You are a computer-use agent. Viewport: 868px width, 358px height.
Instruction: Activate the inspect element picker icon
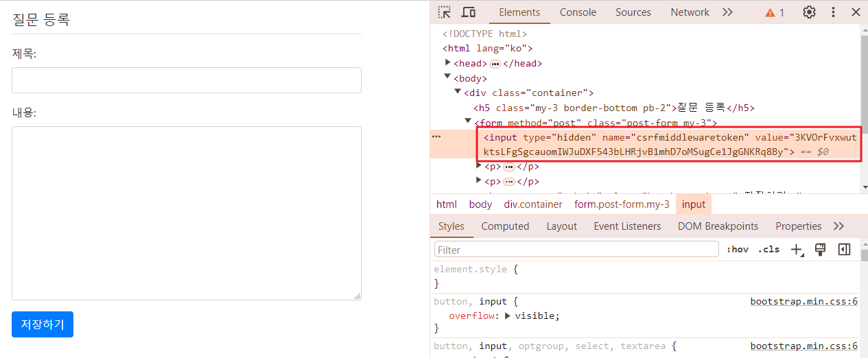pos(445,12)
